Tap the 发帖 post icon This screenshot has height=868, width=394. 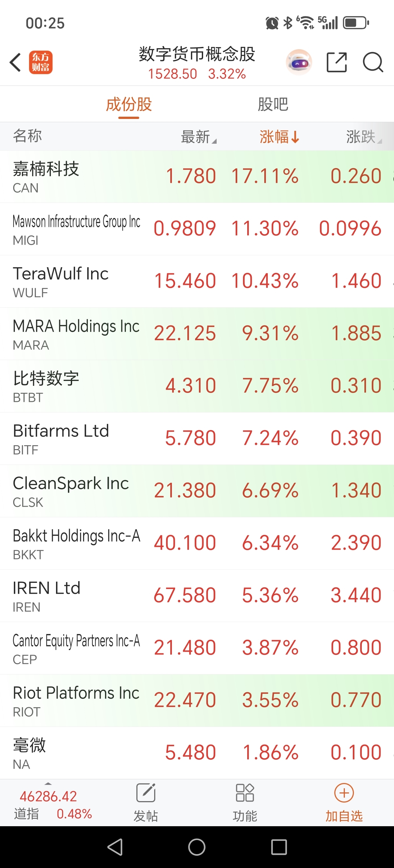tap(146, 802)
